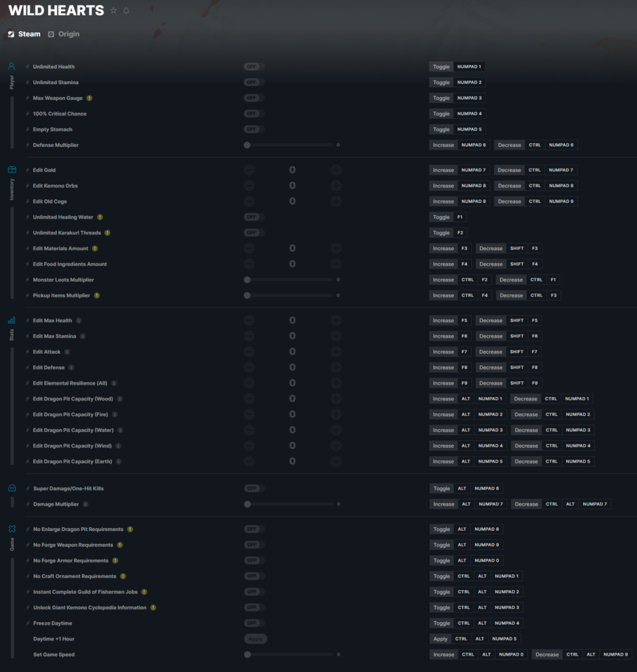
Task: Enable Unlimited Healing Water switch
Action: [x=254, y=217]
